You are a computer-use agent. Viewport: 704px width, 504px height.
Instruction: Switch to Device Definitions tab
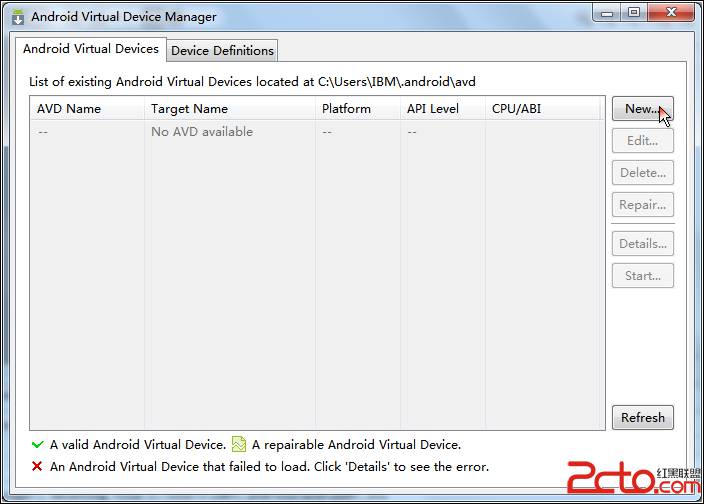222,51
